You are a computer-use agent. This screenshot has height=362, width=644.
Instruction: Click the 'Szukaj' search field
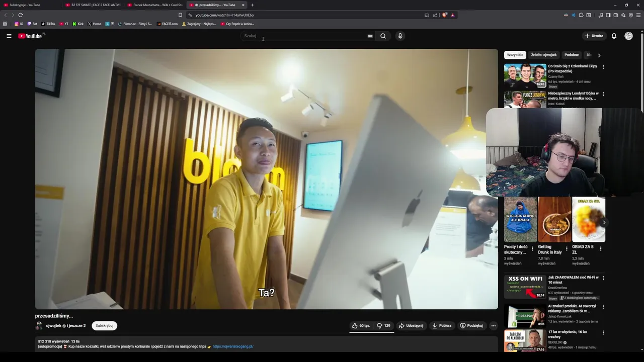[304, 36]
